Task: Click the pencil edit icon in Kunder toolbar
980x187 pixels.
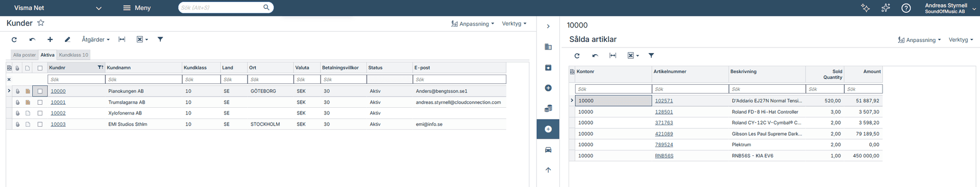Action: (x=67, y=39)
